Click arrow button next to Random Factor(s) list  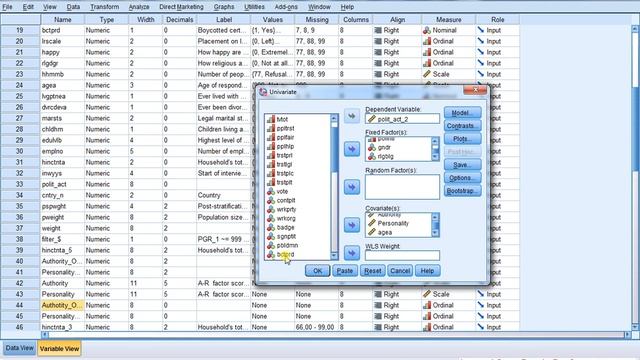click(351, 187)
